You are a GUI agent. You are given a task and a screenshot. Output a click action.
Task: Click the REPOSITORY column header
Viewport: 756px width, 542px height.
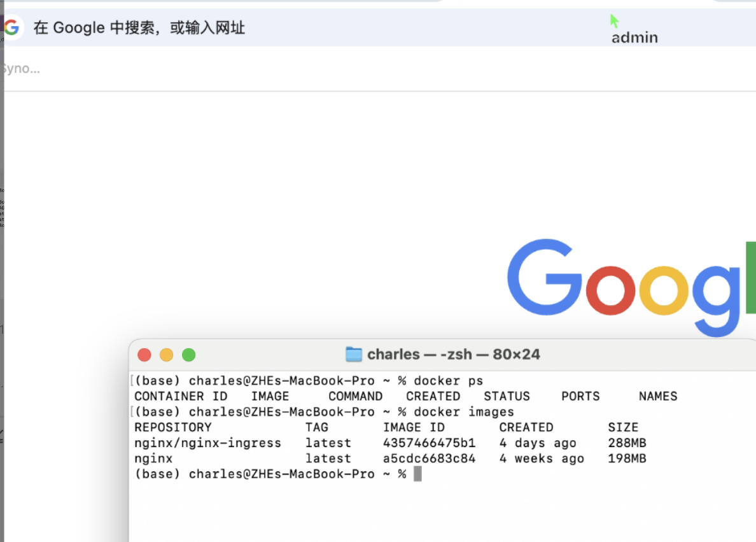click(x=173, y=427)
